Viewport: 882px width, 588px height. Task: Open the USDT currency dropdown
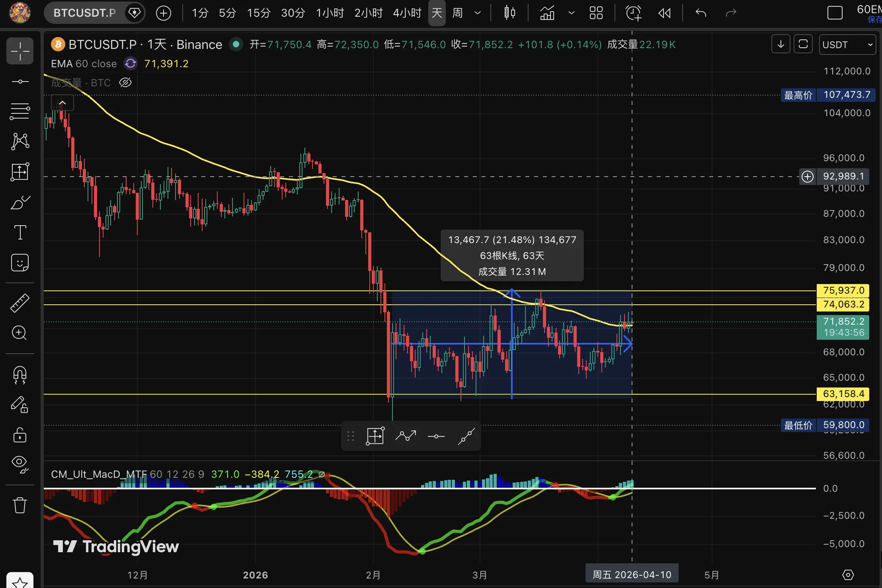(847, 45)
